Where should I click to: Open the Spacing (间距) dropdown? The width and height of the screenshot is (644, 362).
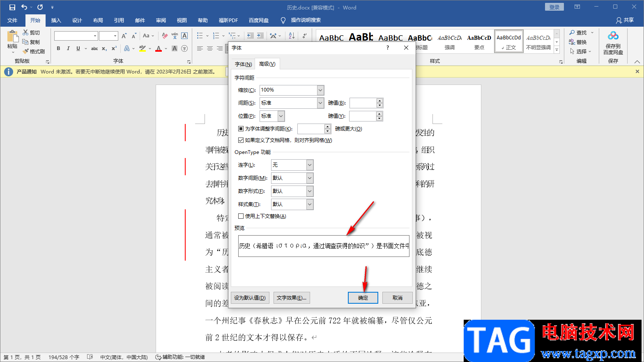click(320, 103)
